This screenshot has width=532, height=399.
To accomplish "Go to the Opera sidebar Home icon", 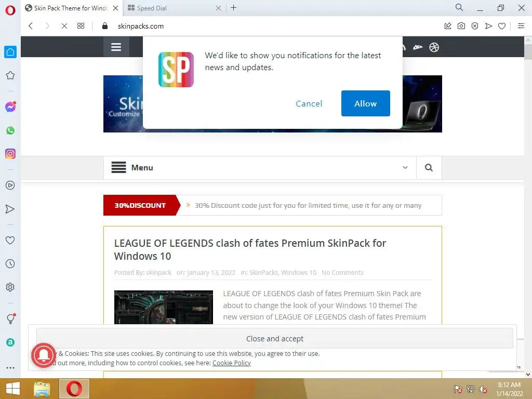I will 10,52.
